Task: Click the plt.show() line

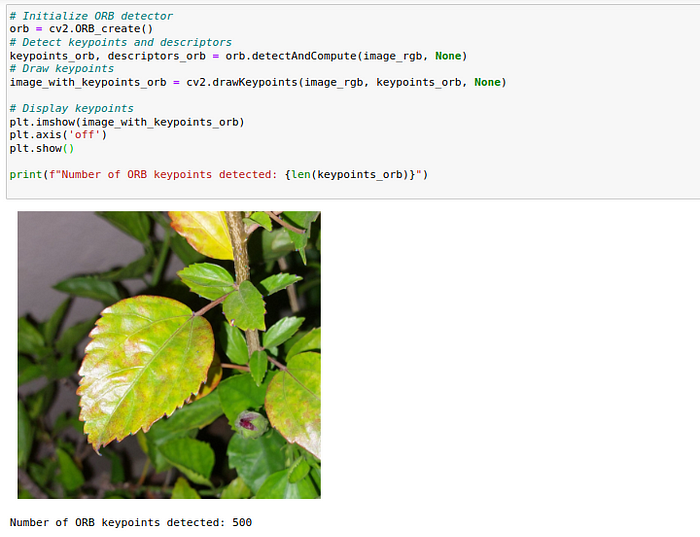Action: click(42, 149)
